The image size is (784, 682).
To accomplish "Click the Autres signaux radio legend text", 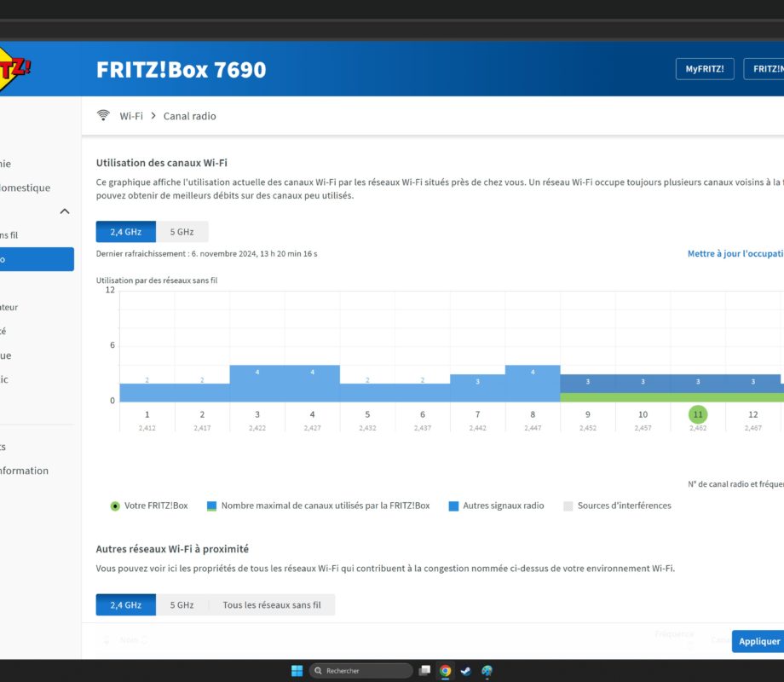I will click(x=503, y=506).
